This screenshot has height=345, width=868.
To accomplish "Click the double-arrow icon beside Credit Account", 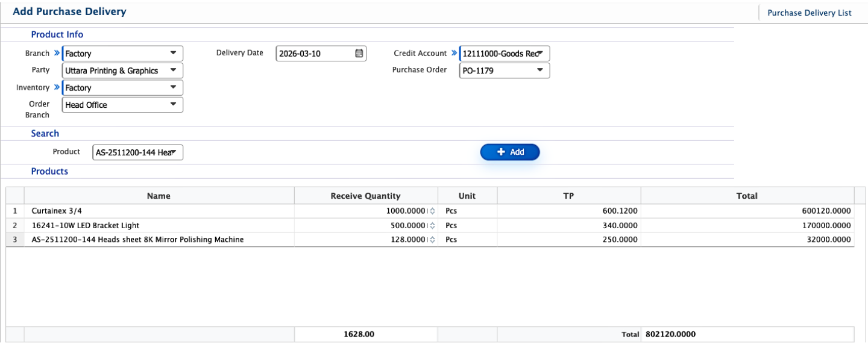I will [x=454, y=54].
